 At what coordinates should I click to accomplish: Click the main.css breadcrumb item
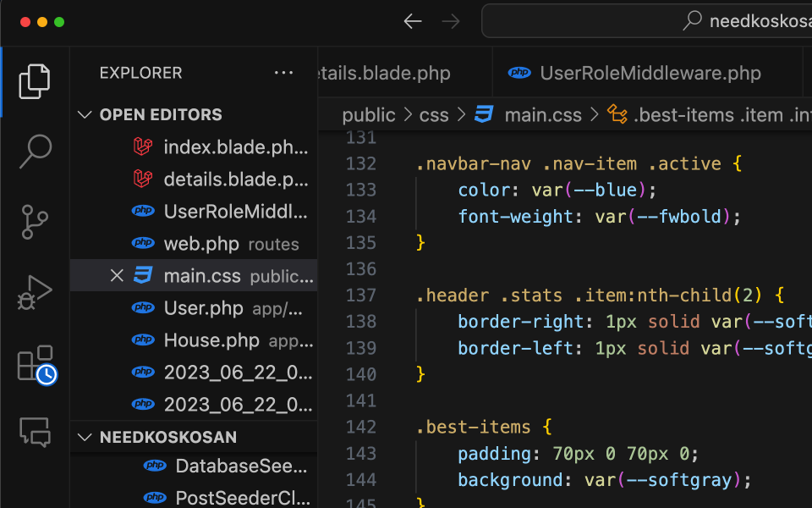(x=543, y=115)
